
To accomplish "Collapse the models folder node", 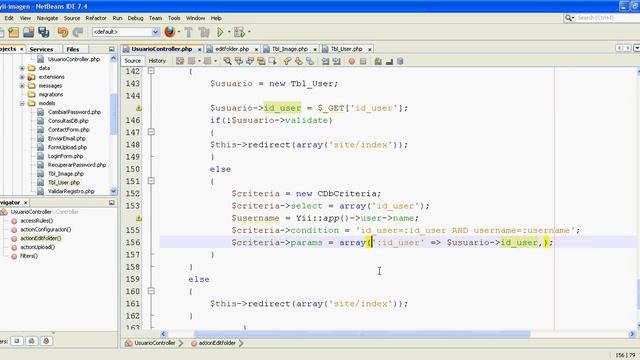I will point(22,103).
